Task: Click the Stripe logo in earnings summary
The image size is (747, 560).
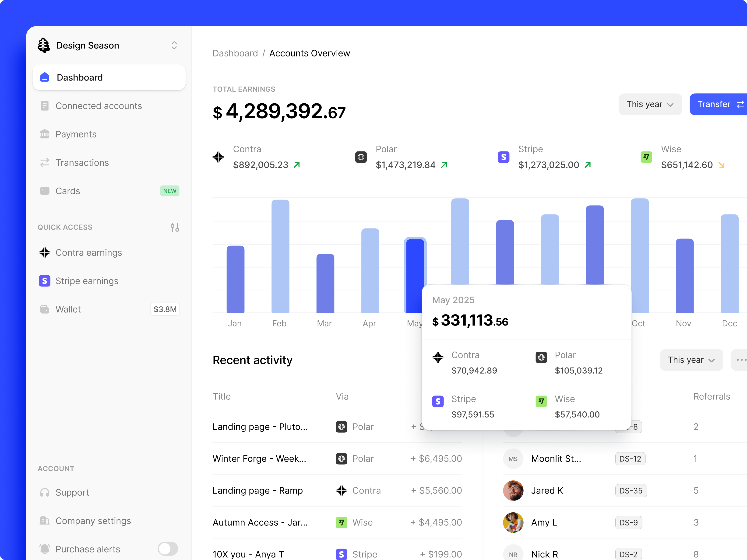Action: pos(504,157)
